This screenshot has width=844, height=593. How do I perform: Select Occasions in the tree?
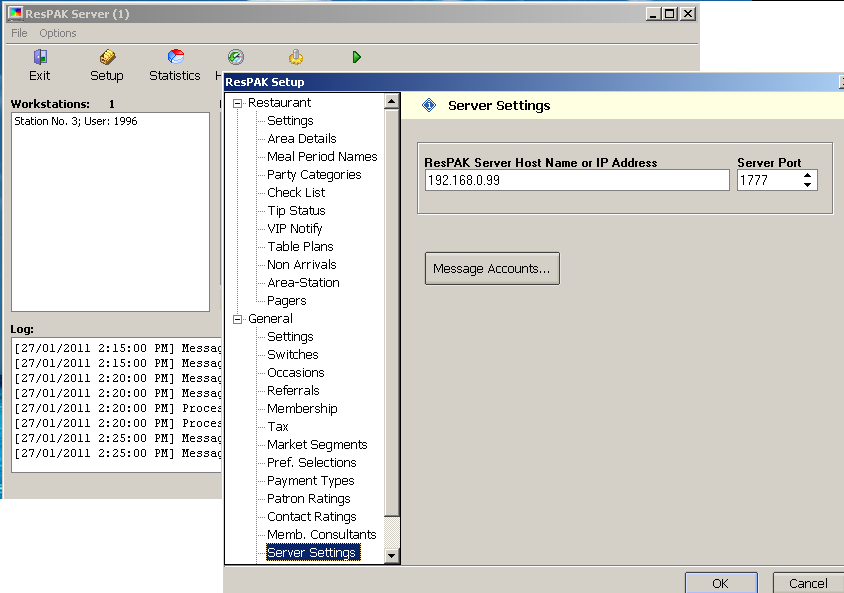tap(296, 372)
